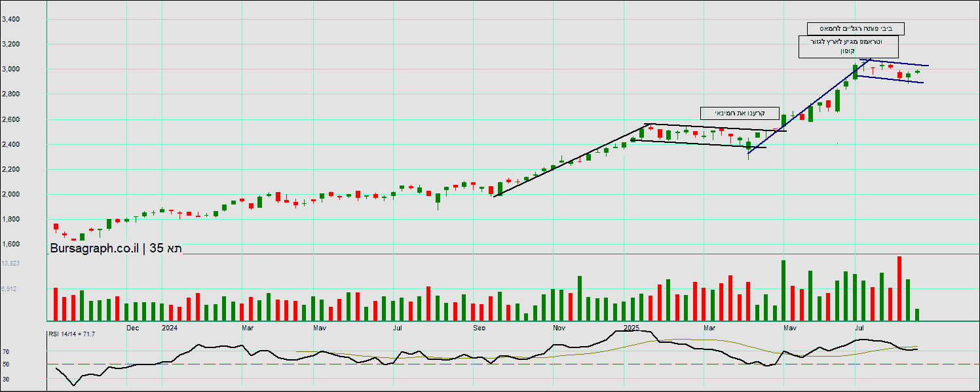This screenshot has width=980, height=392.
Task: Click the 6,912 volume axis label
Action: point(9,288)
